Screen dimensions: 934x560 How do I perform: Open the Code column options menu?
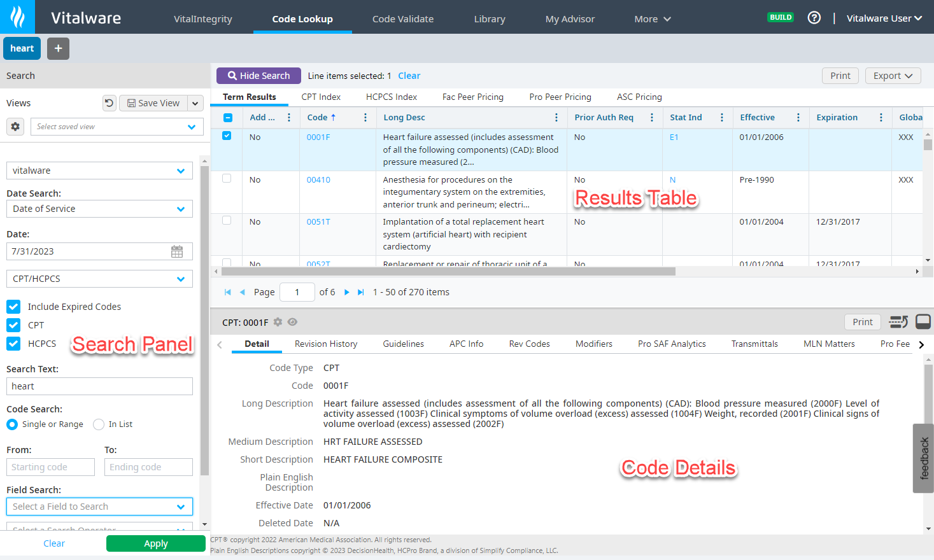point(365,118)
